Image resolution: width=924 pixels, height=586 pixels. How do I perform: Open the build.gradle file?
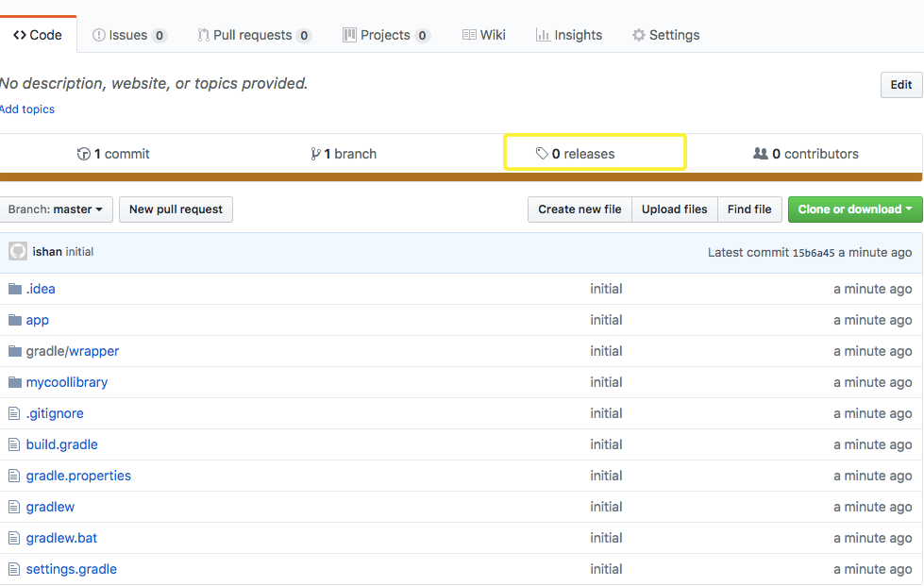pyautogui.click(x=61, y=444)
